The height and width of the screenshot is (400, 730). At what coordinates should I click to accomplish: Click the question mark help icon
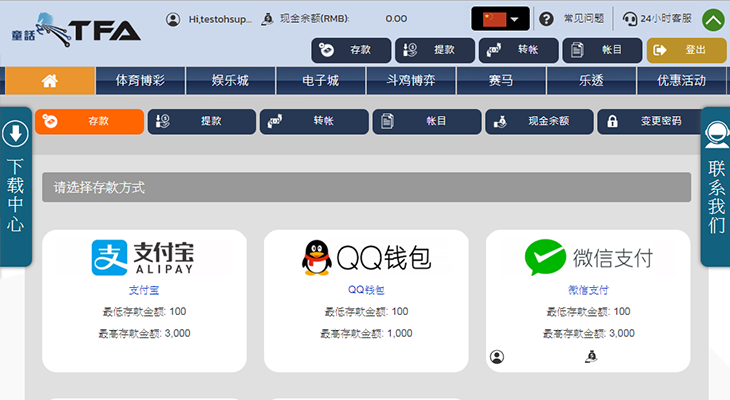pyautogui.click(x=546, y=19)
